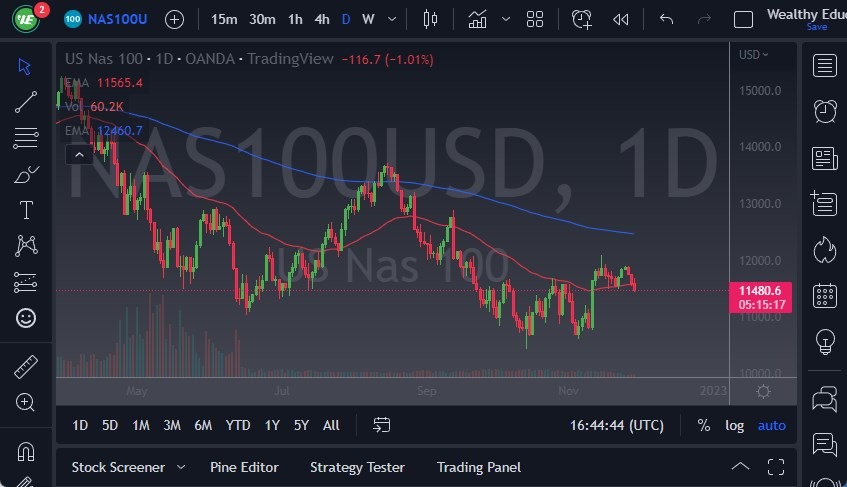Click the EMA 11565.4 indicator legend
847x487 pixels.
click(104, 83)
